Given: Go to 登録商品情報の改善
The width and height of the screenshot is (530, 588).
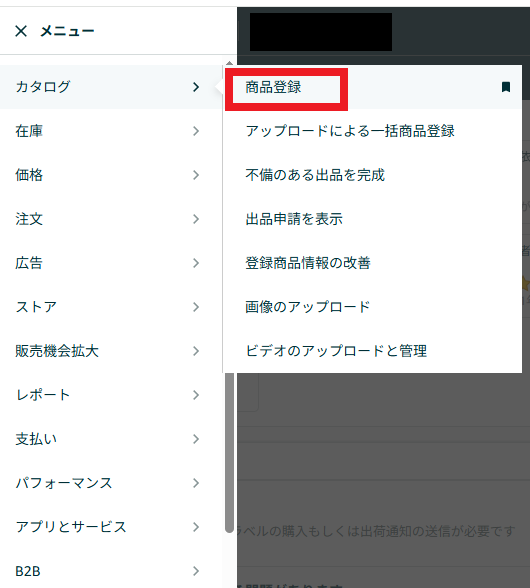Looking at the screenshot, I should point(308,263).
